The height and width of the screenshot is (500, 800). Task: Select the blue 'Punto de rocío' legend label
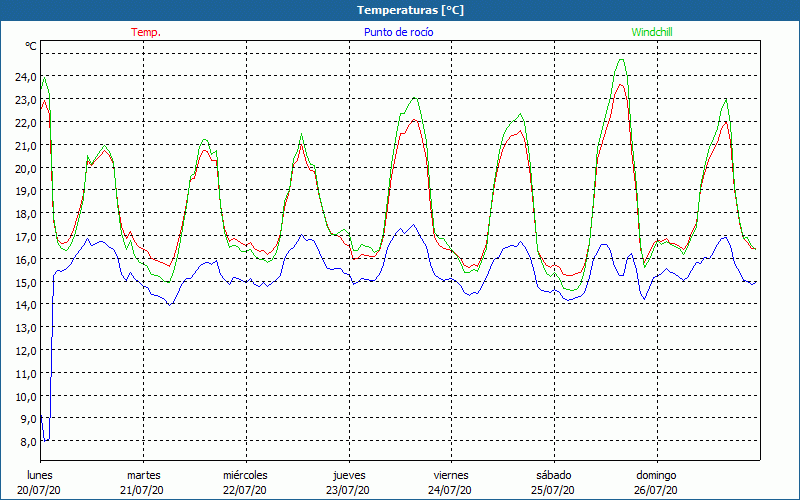(398, 32)
